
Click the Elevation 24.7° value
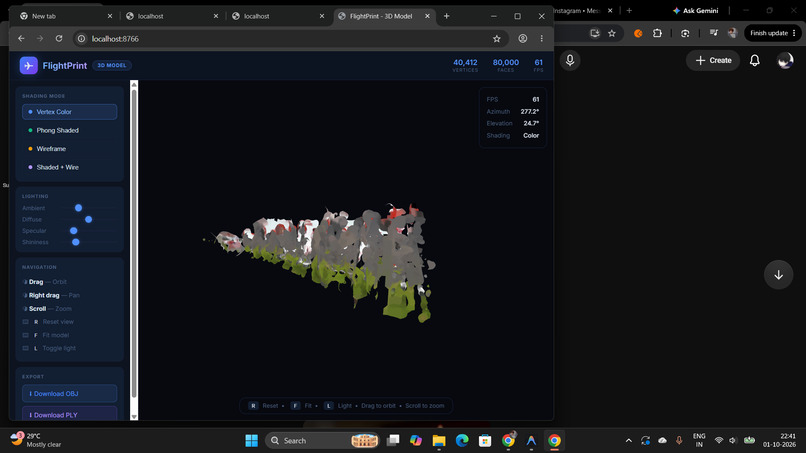tap(531, 123)
